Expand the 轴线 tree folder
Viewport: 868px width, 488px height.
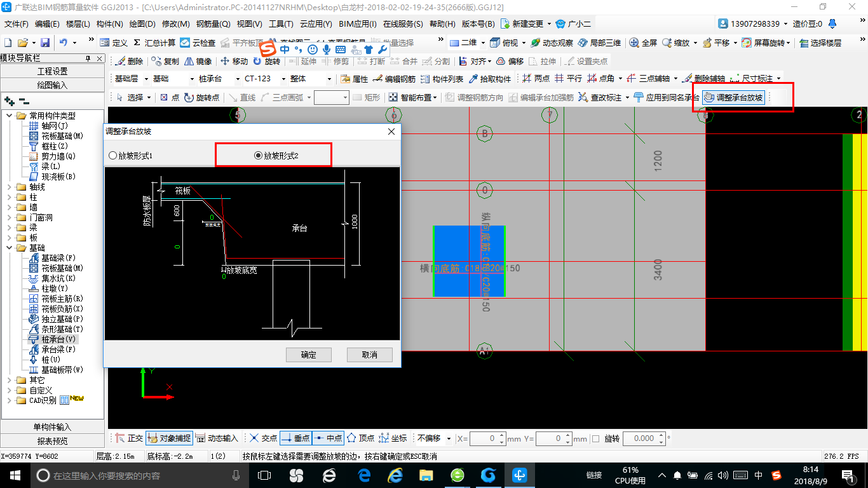click(9, 187)
